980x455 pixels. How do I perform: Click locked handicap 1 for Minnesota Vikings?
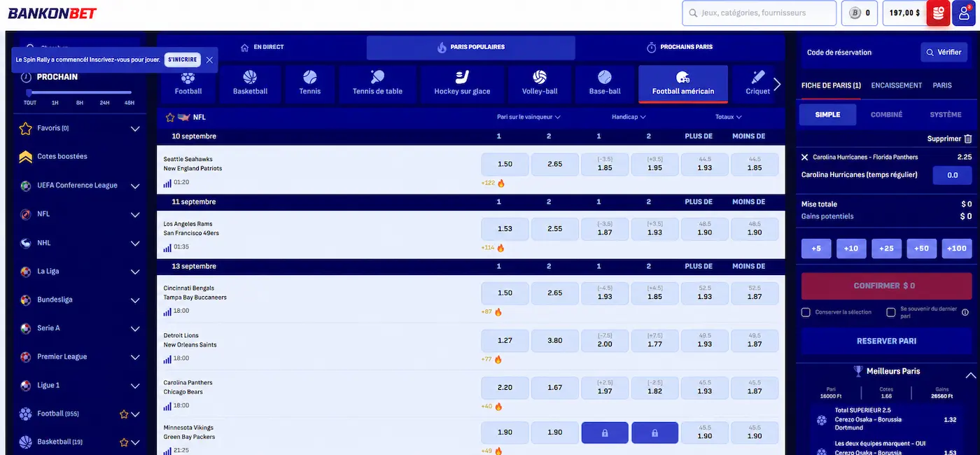(x=605, y=433)
